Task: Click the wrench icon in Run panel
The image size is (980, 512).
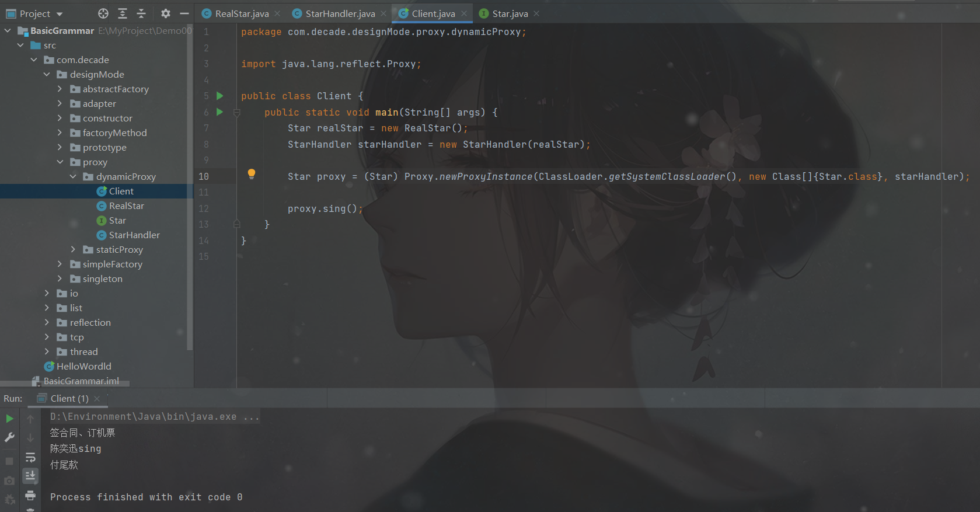Action: tap(9, 437)
